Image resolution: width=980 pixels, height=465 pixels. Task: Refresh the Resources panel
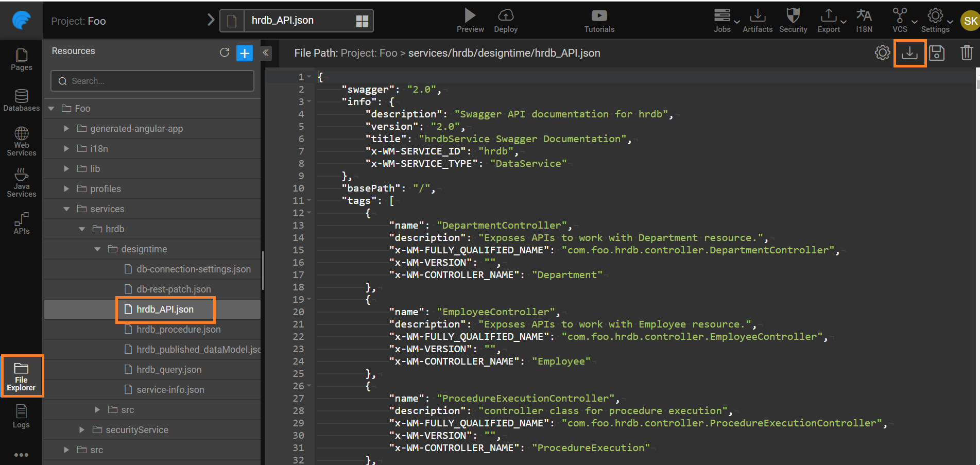(225, 53)
